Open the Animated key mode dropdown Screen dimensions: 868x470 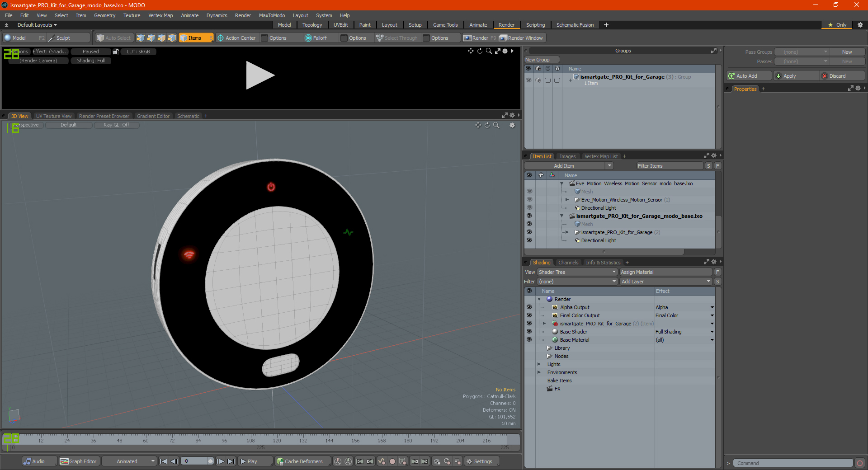click(x=129, y=461)
